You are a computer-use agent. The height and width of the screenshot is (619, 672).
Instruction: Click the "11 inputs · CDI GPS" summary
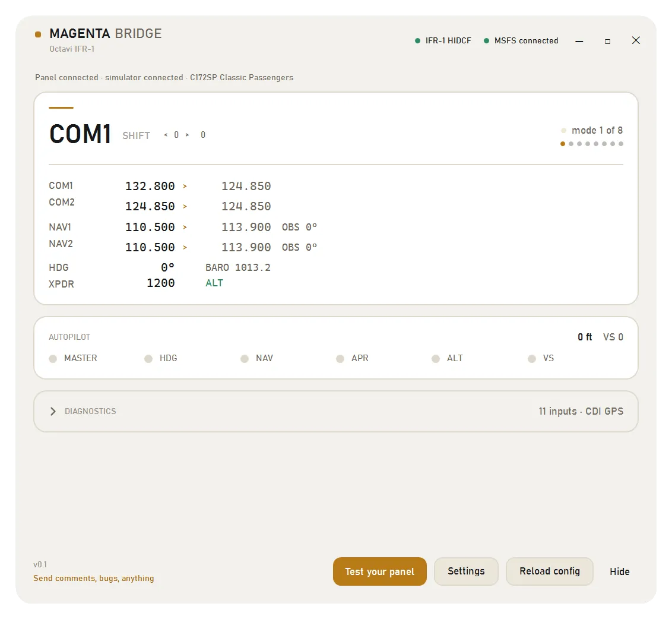(x=581, y=412)
